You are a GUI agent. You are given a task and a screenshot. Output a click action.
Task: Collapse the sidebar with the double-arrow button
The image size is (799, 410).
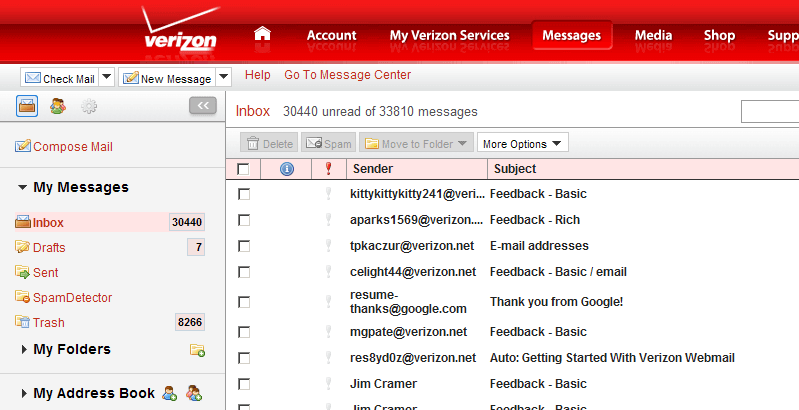[x=203, y=105]
